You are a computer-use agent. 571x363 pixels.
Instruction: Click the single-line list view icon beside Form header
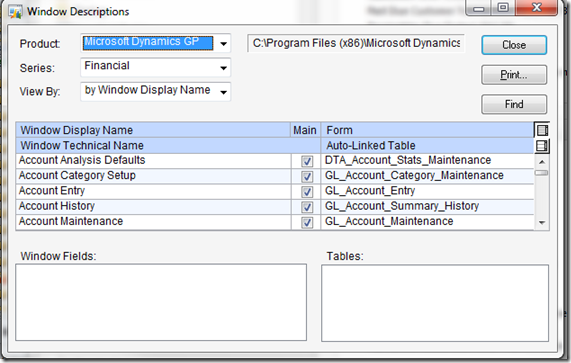point(542,130)
